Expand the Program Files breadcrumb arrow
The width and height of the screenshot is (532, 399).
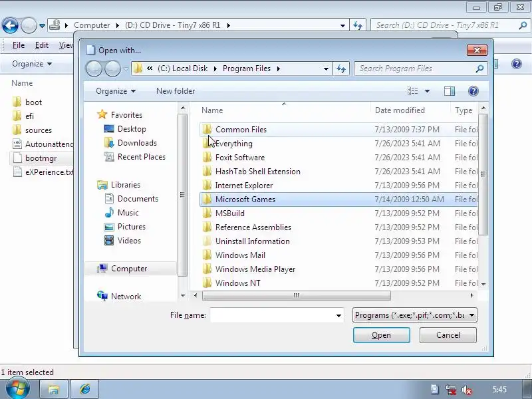point(279,68)
